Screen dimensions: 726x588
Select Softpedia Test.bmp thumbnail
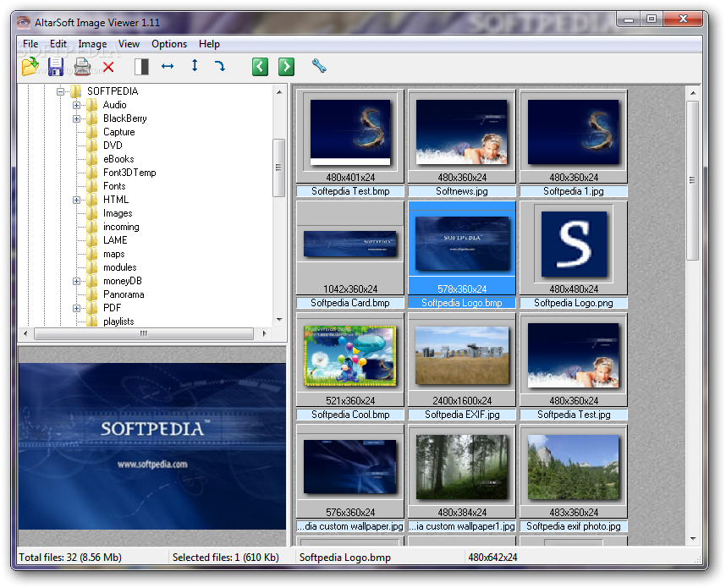(350, 136)
